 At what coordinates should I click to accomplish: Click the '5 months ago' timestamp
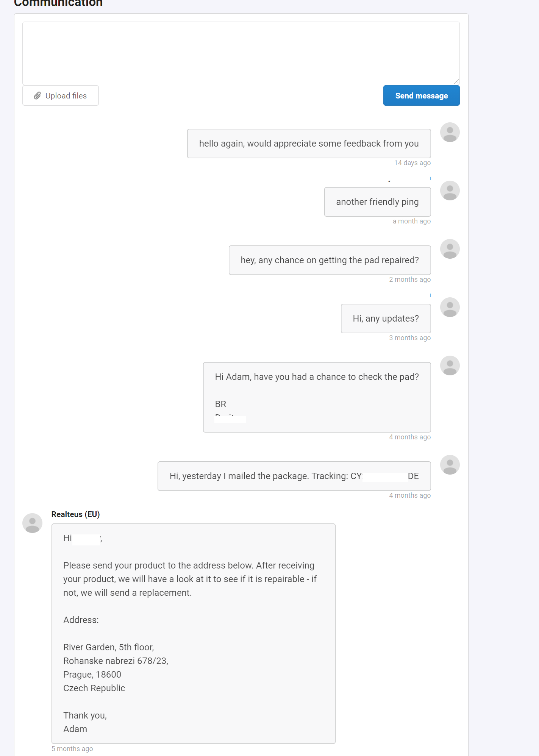click(72, 749)
